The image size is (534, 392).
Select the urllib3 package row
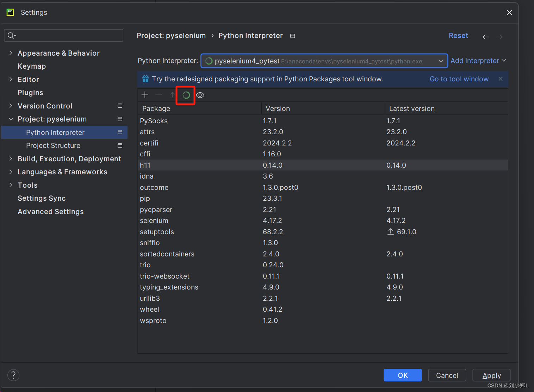[x=323, y=298]
